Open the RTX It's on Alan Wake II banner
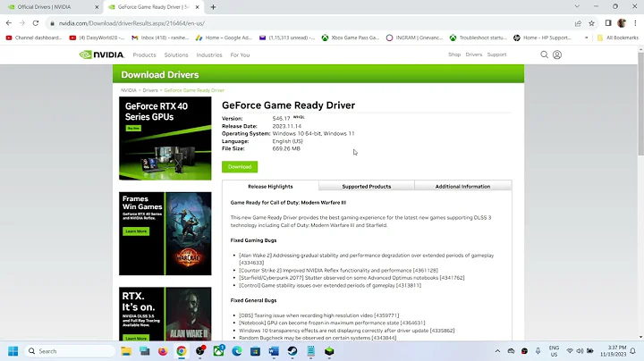Image resolution: width=644 pixels, height=361 pixels. coord(165,314)
